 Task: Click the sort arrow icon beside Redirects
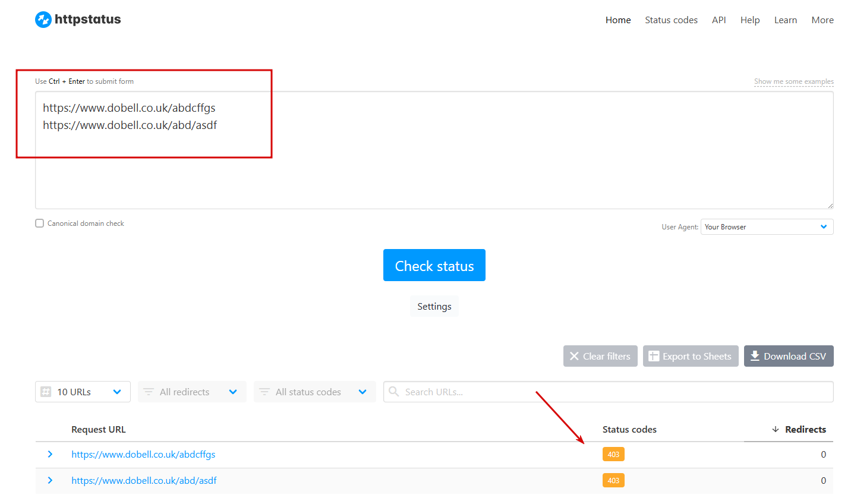click(x=776, y=430)
